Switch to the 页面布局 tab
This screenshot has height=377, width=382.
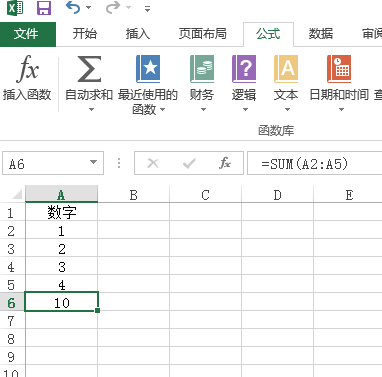202,34
